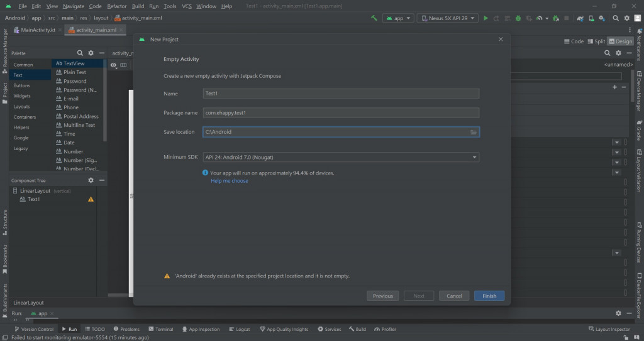The image size is (644, 341).
Task: Open the File menu
Action: click(23, 6)
